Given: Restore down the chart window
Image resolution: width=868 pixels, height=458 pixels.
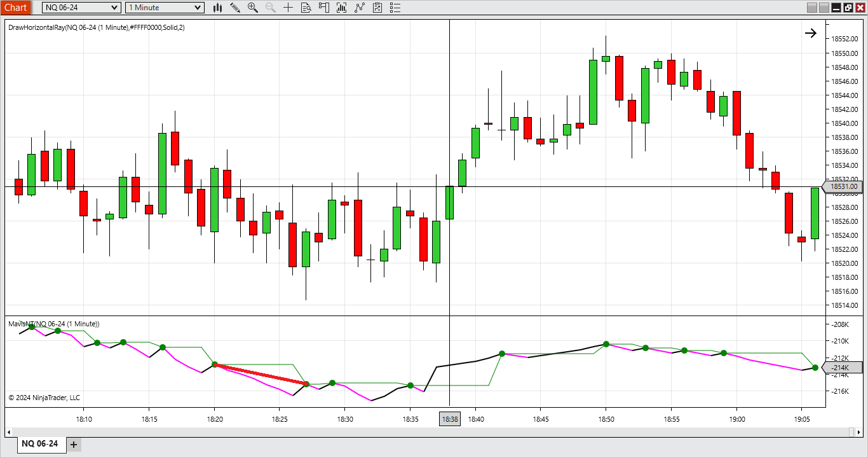Looking at the screenshot, I should click(848, 8).
